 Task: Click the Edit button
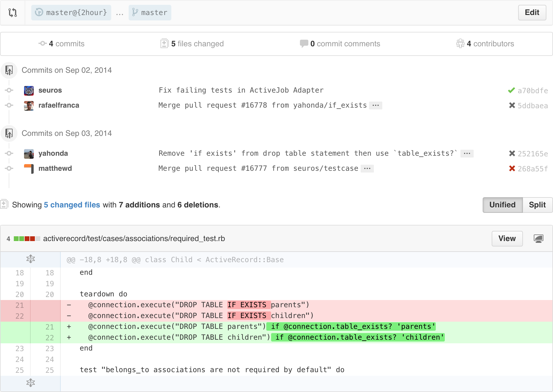532,13
